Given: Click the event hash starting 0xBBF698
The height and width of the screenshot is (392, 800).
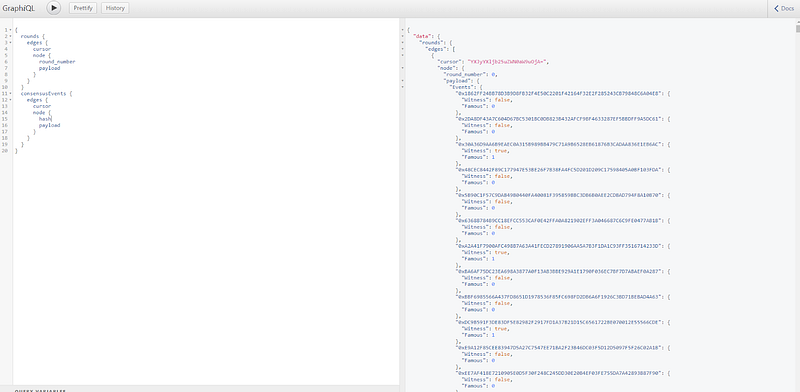Looking at the screenshot, I should click(560, 297).
